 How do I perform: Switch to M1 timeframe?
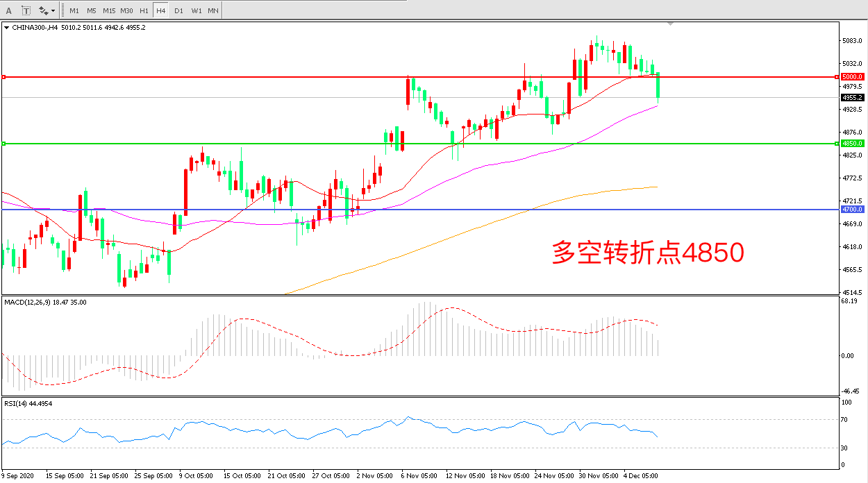pos(74,10)
